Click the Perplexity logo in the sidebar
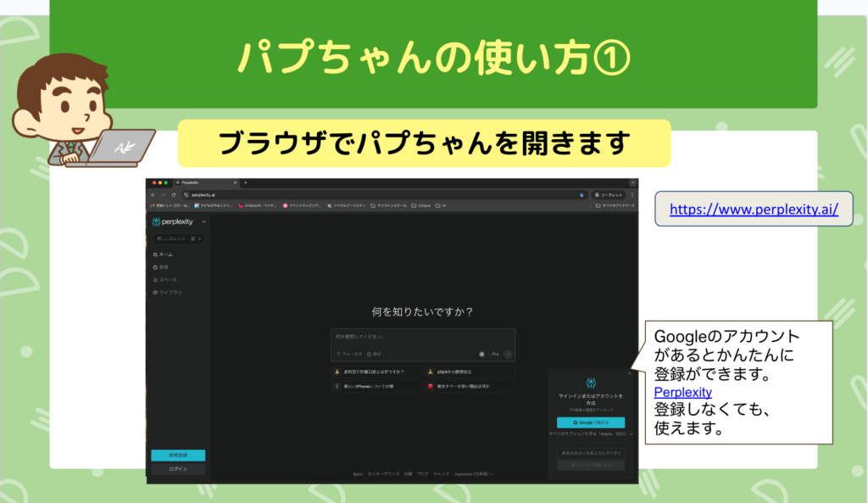This screenshot has width=868, height=503. point(172,221)
